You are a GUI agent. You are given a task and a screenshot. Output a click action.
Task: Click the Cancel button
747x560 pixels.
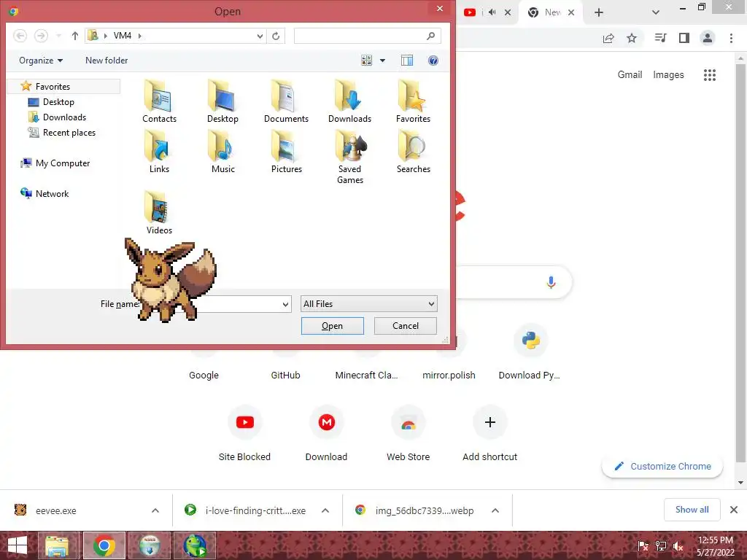pyautogui.click(x=406, y=326)
